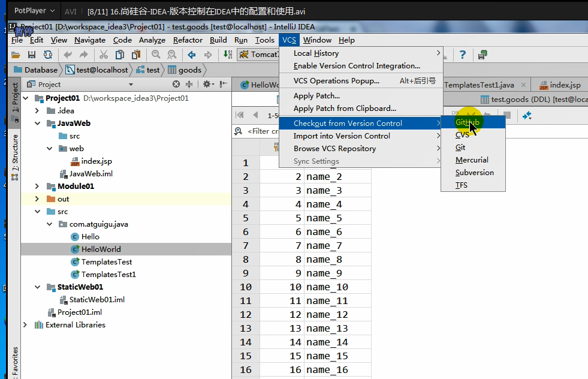The width and height of the screenshot is (588, 379).
Task: Click the Filter criteria input field
Action: [x=263, y=131]
